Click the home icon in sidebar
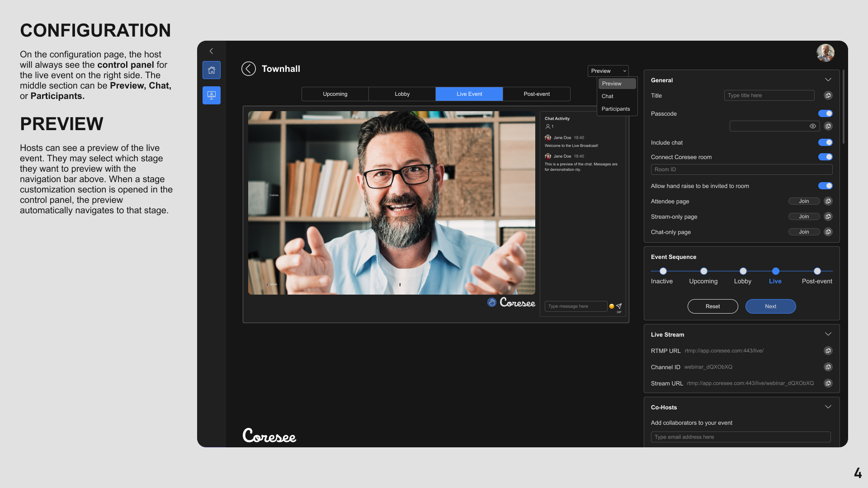 point(211,70)
